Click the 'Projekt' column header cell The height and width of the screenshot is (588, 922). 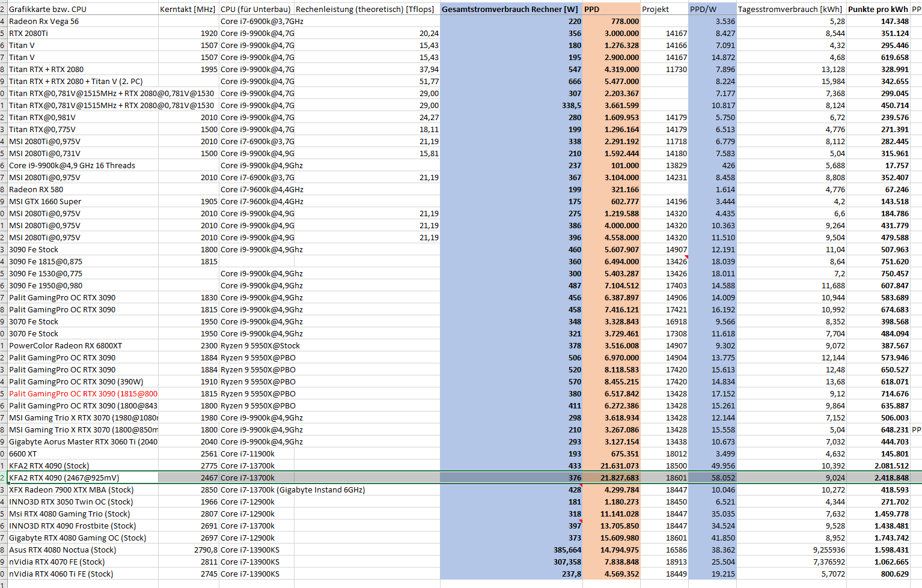(664, 9)
